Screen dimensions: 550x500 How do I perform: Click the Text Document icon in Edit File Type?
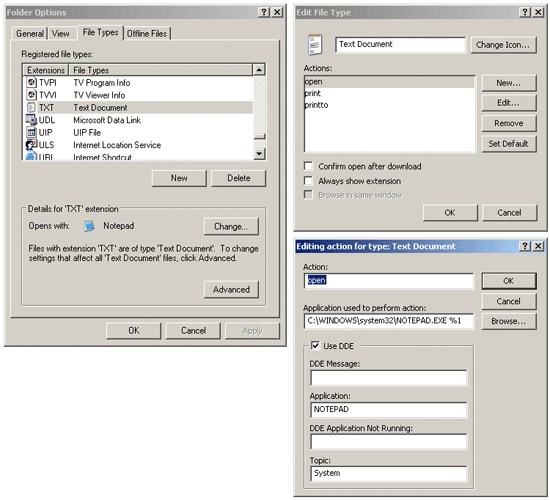[x=315, y=44]
